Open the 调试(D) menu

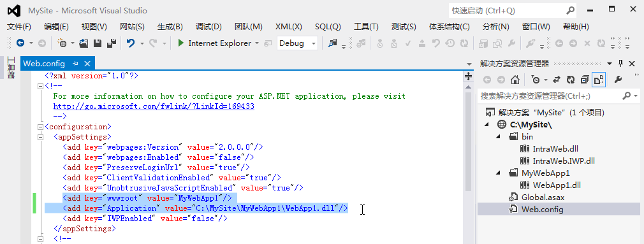tap(209, 27)
